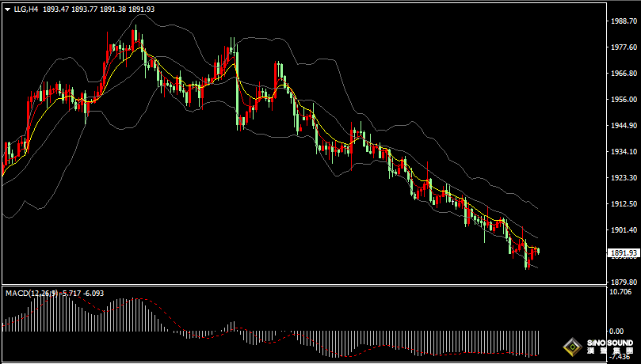Click the MACD histogram bars below zero
Image resolution: width=641 pixels, height=364 pixels.
point(396,342)
